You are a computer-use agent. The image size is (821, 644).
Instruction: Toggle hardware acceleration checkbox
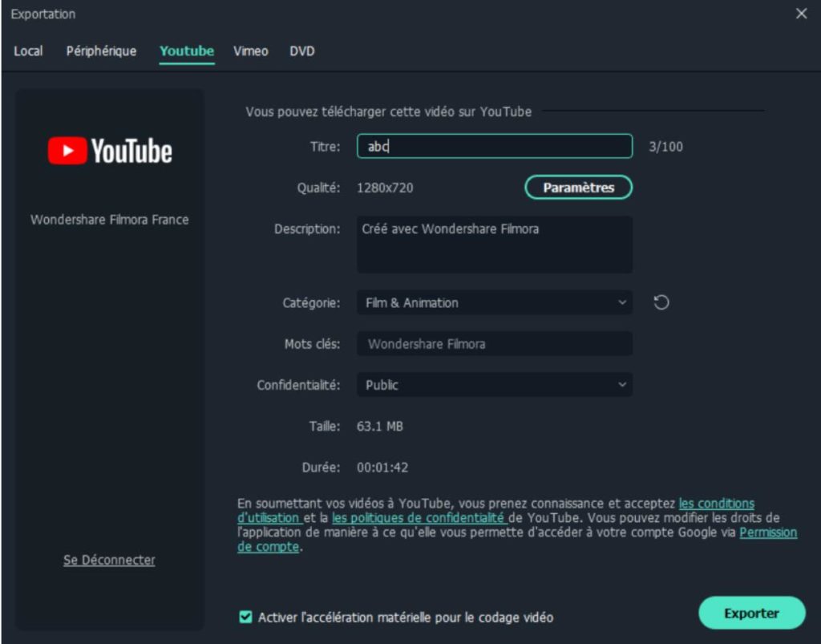pyautogui.click(x=246, y=617)
